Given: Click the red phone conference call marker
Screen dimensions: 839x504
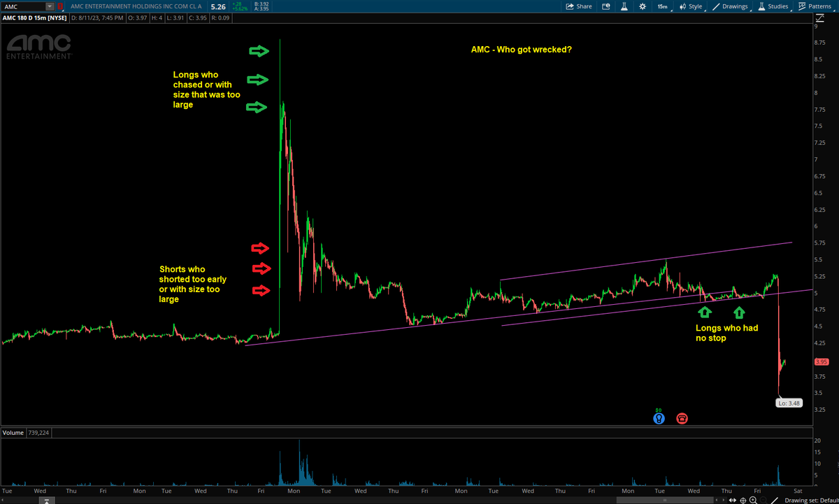Looking at the screenshot, I should (x=682, y=418).
